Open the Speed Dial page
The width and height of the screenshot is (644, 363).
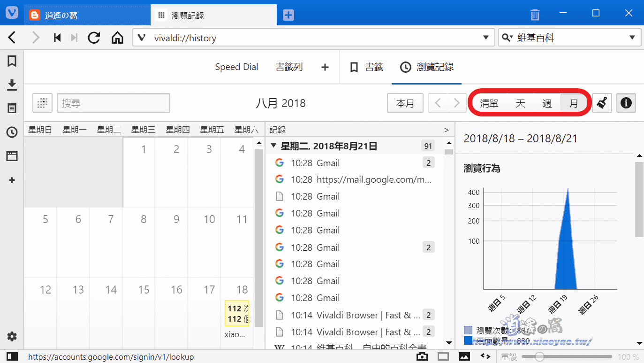click(x=236, y=67)
